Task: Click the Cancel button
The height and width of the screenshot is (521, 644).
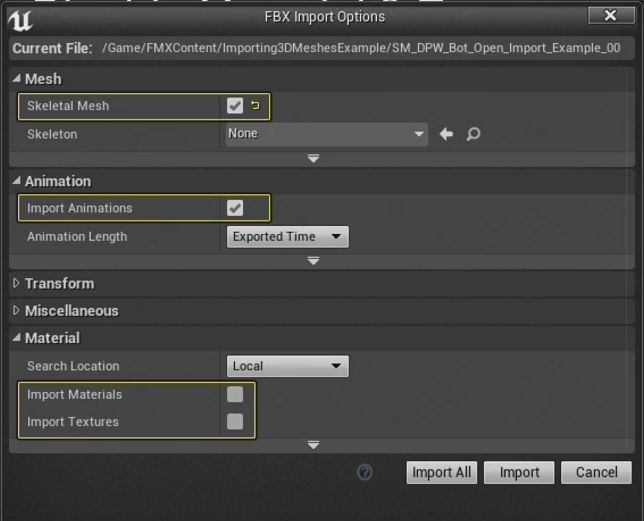Action: pos(596,472)
